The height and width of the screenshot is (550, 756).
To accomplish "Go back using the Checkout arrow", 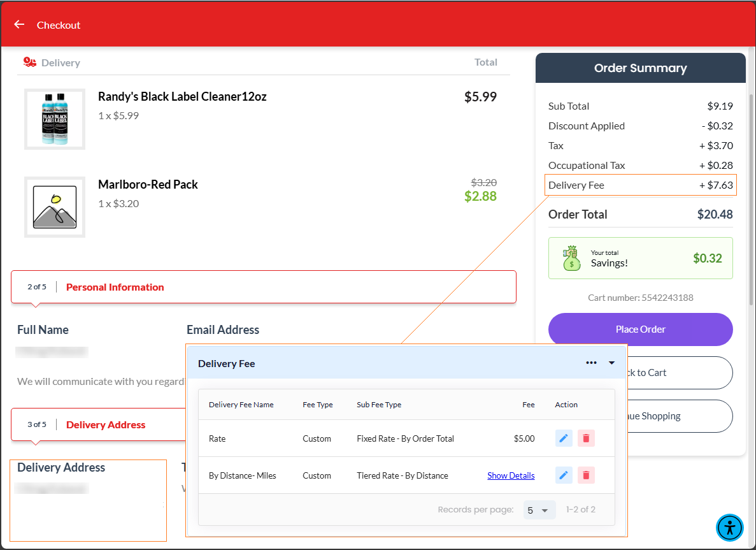I will [x=19, y=24].
